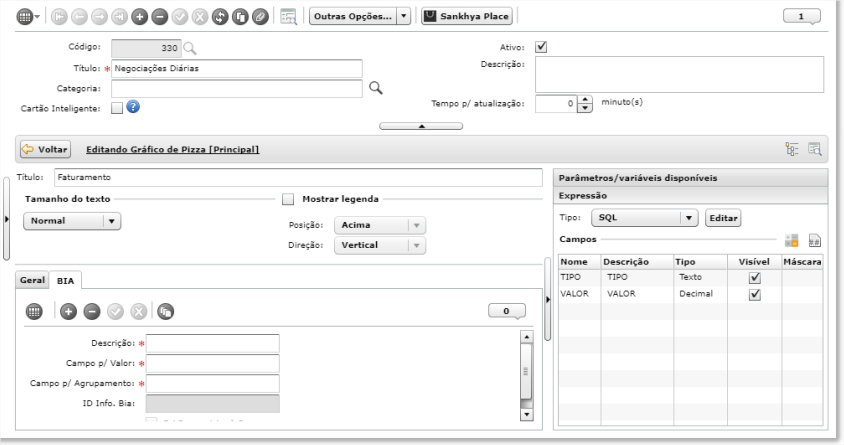Open the preview icon in the editing bar
The image size is (844, 445).
tap(814, 149)
